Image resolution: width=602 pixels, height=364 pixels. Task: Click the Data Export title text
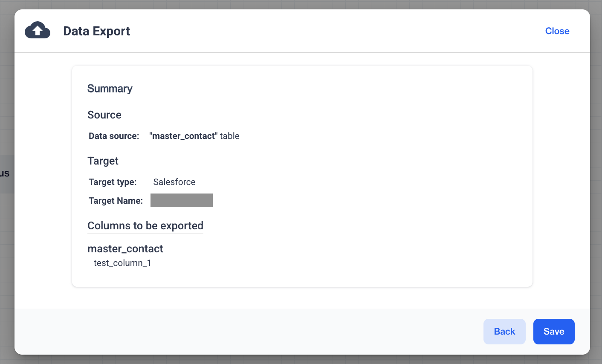(96, 31)
